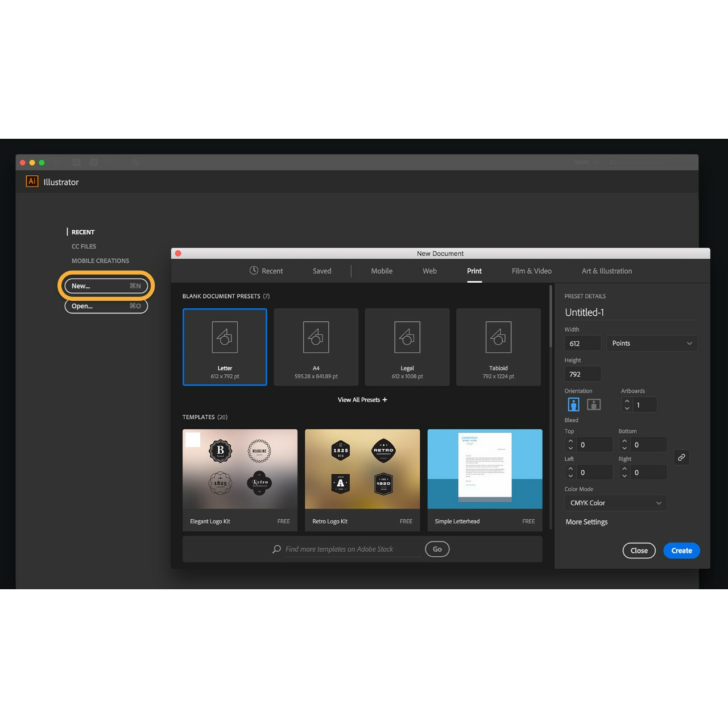This screenshot has width=728, height=728.
Task: Pick the Simple Letterhead template
Action: (485, 481)
